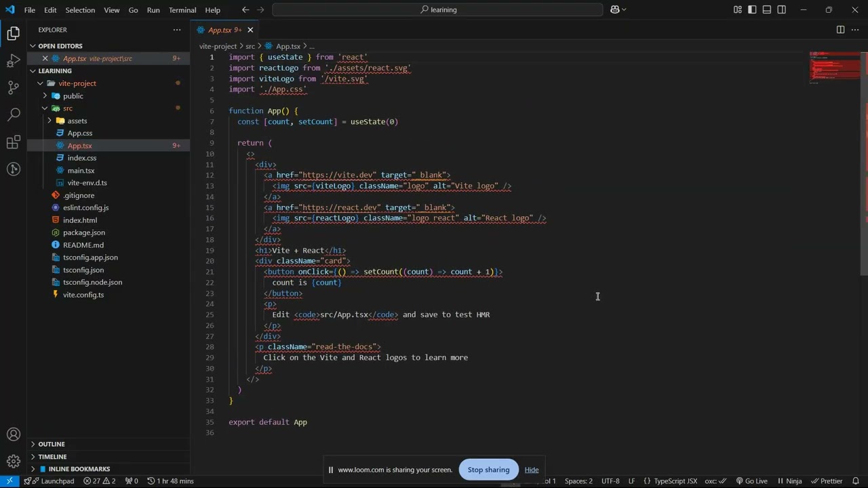Screen dimensions: 868x488
Task: Go forward using the right arrow
Action: pyautogui.click(x=262, y=9)
